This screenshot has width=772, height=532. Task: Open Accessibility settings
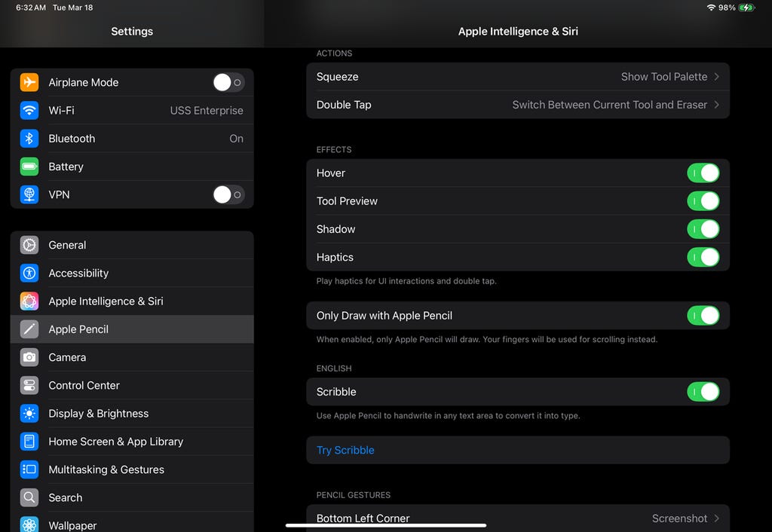[x=132, y=273]
